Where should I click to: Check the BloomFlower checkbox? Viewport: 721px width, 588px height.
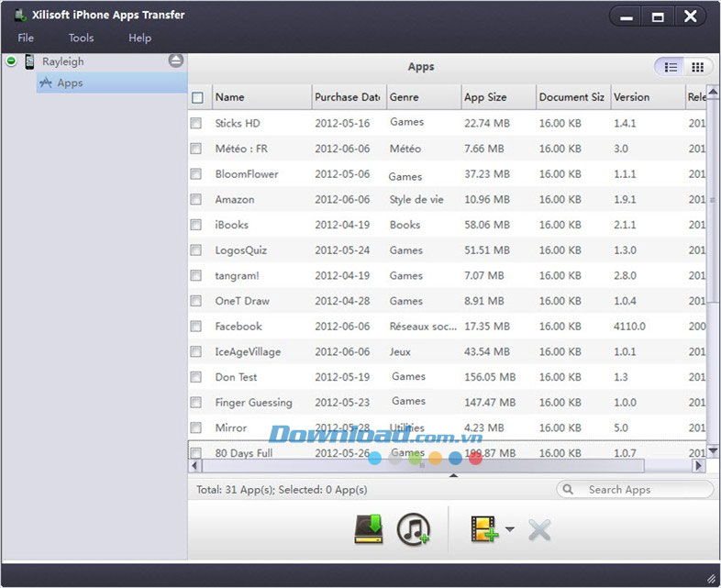[196, 173]
